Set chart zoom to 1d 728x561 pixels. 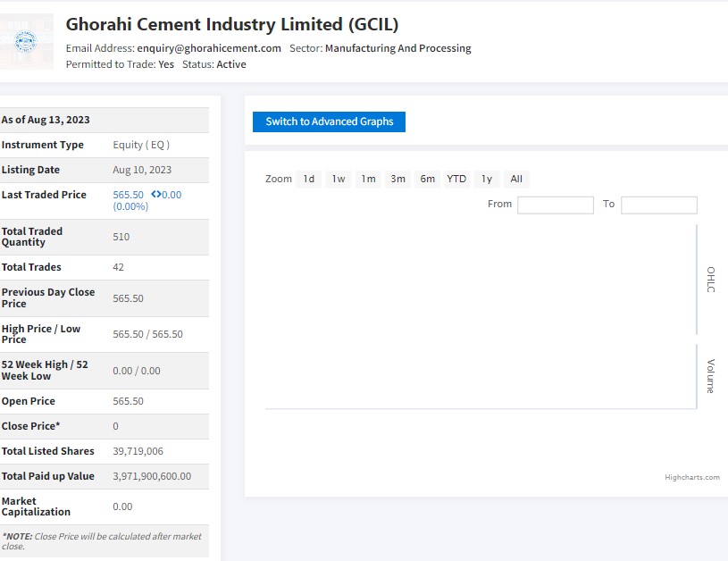click(x=308, y=179)
